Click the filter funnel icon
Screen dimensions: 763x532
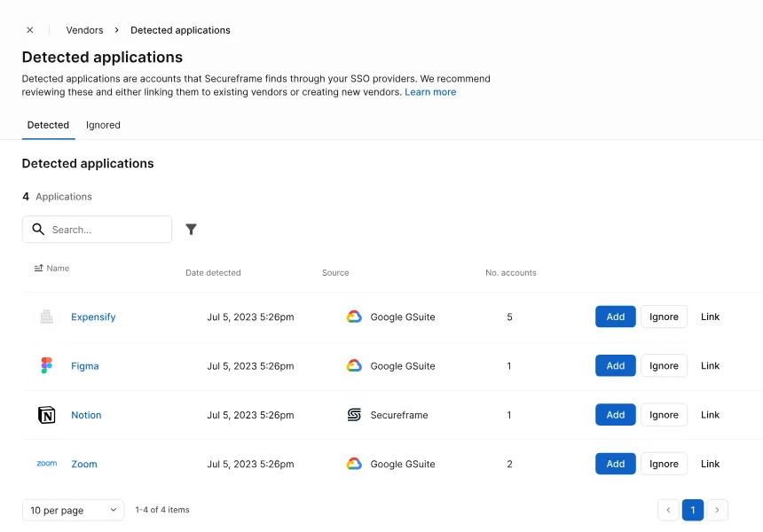pyautogui.click(x=191, y=229)
